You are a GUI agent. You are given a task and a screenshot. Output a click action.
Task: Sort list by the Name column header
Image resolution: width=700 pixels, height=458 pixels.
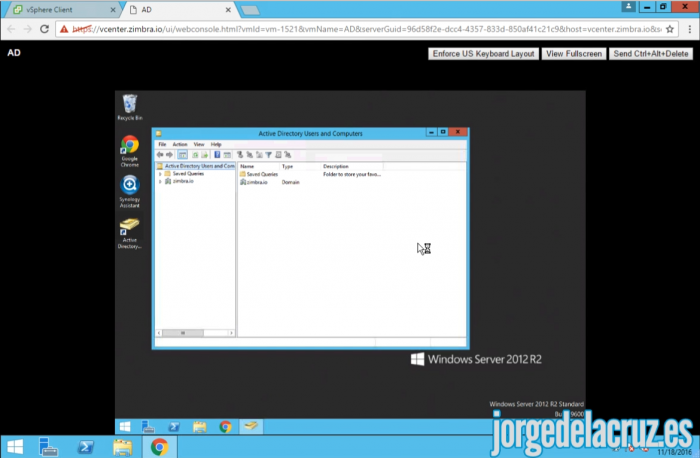pyautogui.click(x=258, y=166)
